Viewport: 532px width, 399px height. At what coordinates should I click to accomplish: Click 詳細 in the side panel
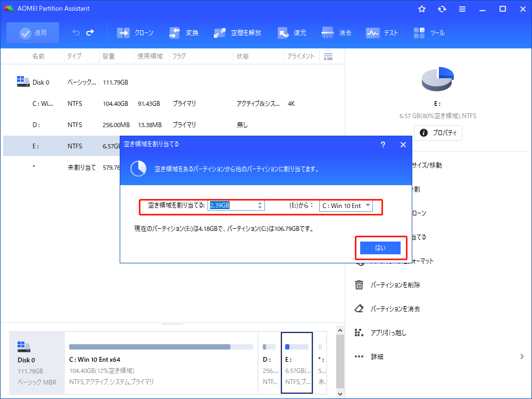[377, 356]
